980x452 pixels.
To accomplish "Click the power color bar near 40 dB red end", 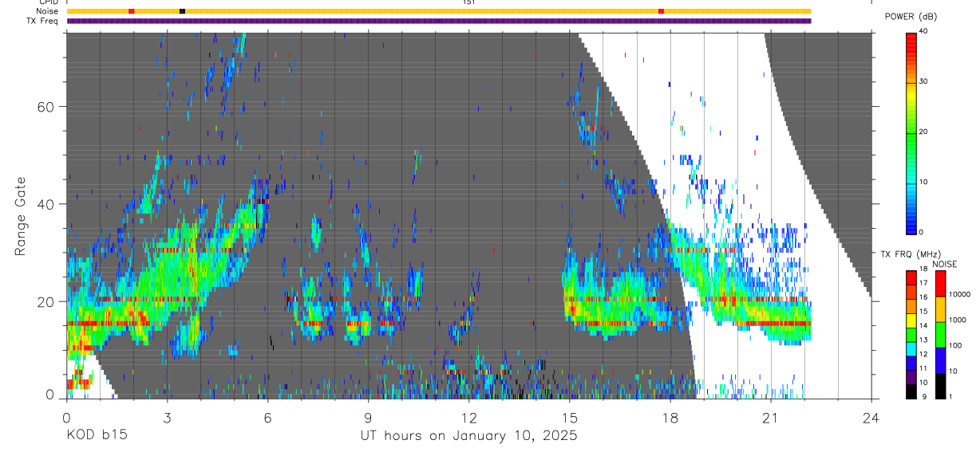I will 911,38.
